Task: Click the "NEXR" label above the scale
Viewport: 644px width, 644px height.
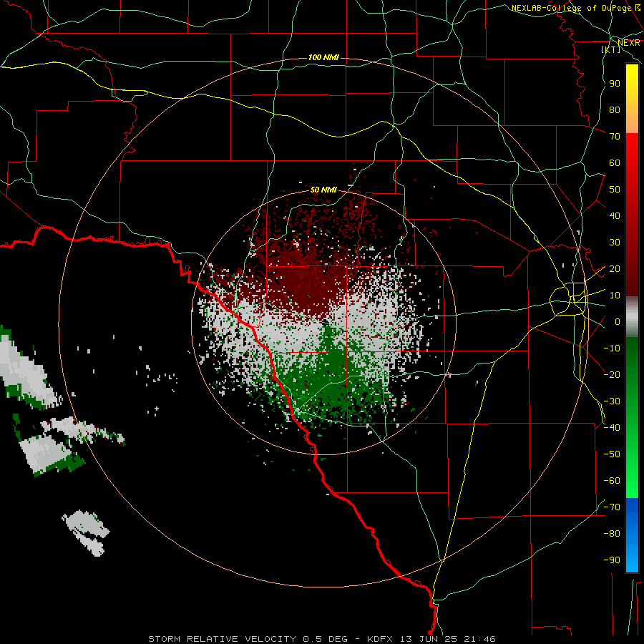Action: (629, 43)
